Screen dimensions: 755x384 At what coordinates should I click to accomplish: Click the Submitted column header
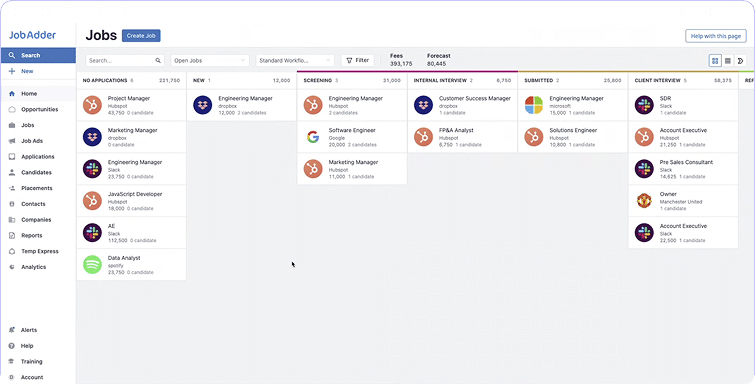point(573,80)
